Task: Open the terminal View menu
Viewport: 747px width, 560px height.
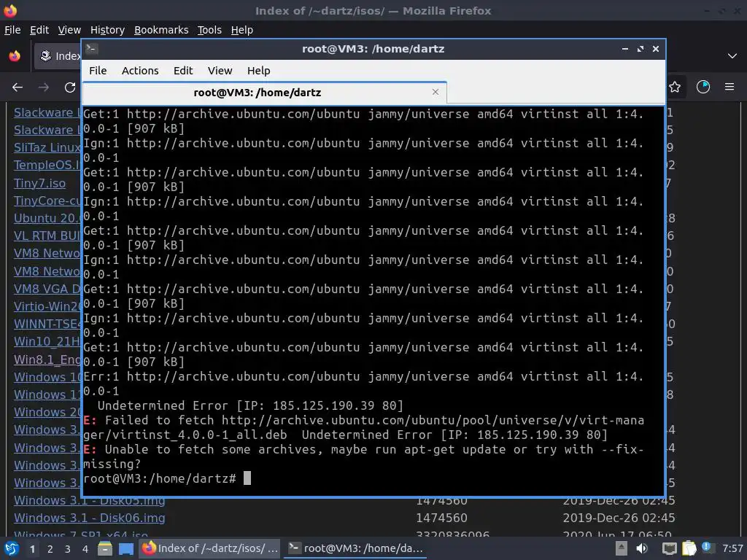Action: tap(220, 71)
